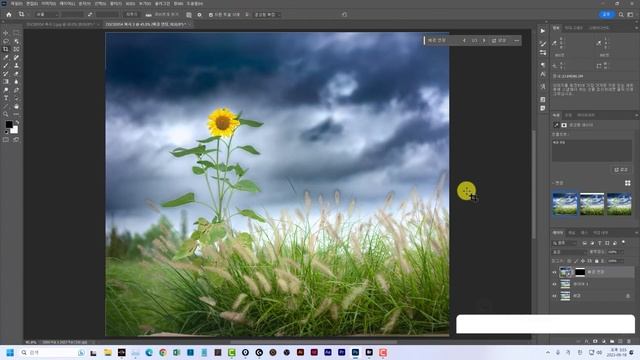The image size is (640, 360).
Task: Toggle lock position icon
Action: [583, 261]
